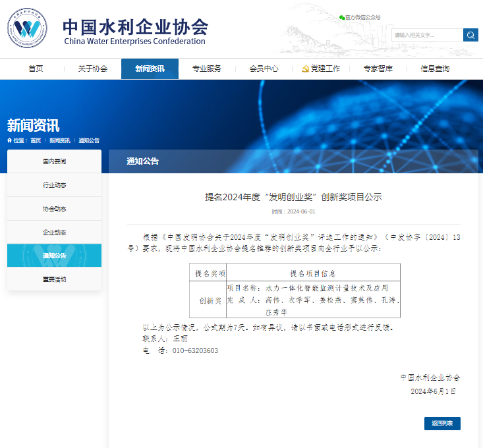Viewport: 483px width, 448px height.
Task: Click the party emblem icon beside 党建工作
Action: (305, 69)
